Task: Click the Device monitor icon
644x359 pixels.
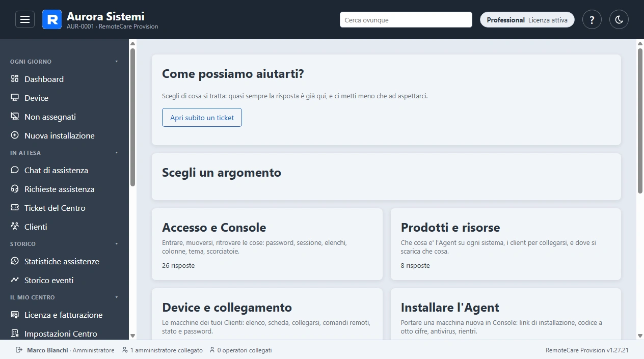Action: click(15, 98)
